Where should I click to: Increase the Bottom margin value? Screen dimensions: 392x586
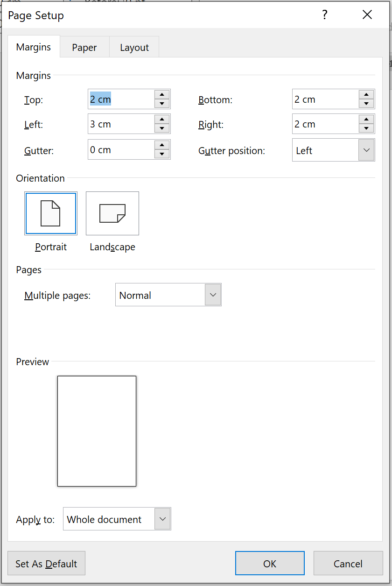pyautogui.click(x=366, y=94)
